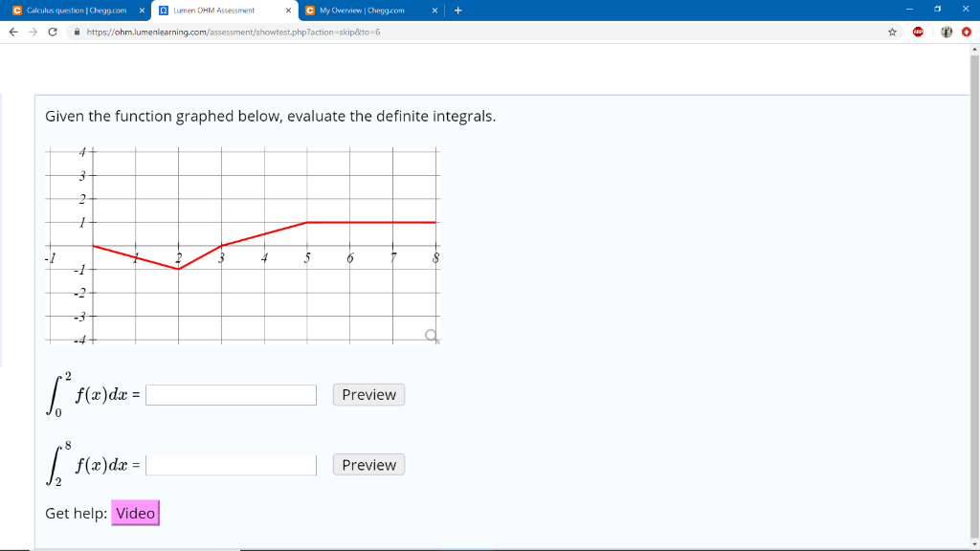Switch to the Lumen OHM Assessment tab
Image resolution: width=980 pixels, height=551 pixels.
pyautogui.click(x=215, y=11)
